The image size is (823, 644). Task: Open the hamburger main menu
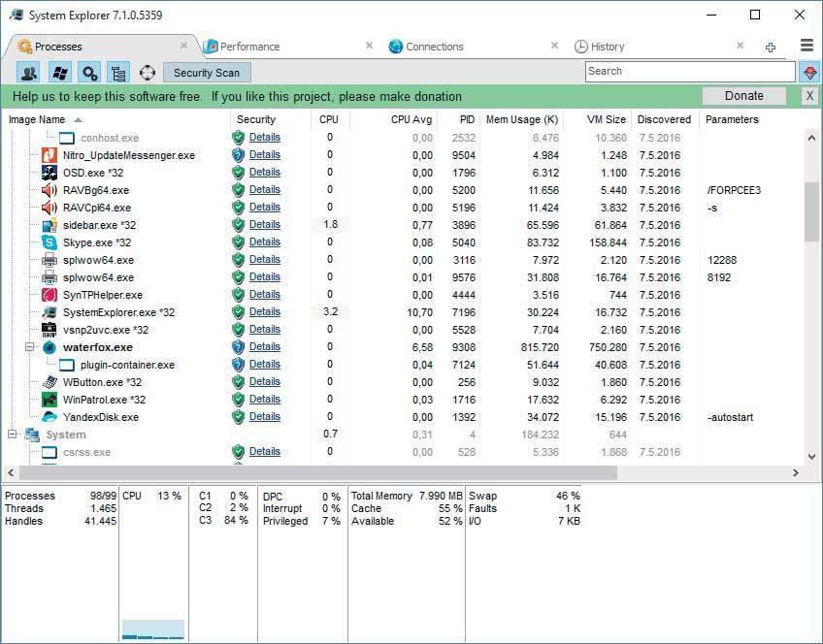point(807,46)
